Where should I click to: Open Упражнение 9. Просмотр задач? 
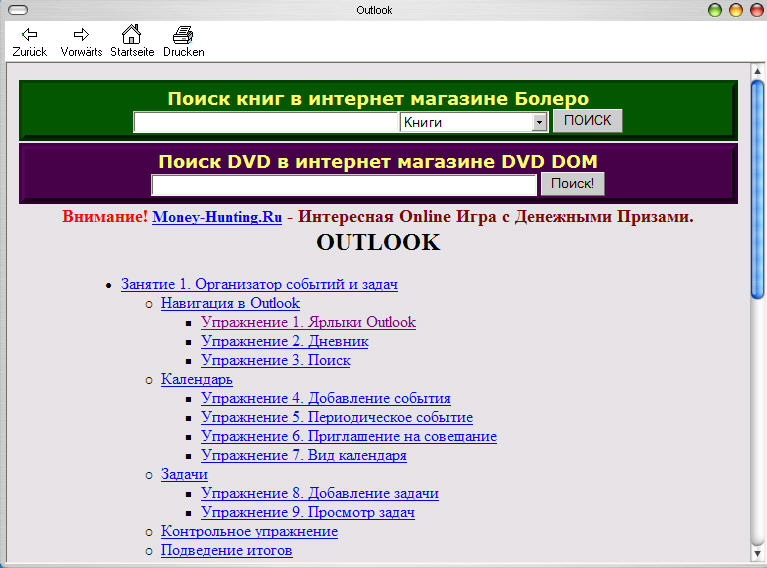pyautogui.click(x=308, y=513)
